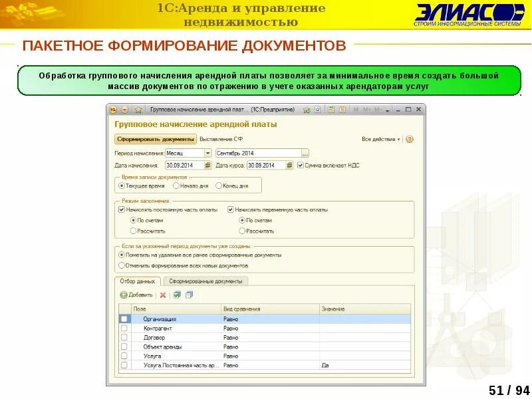Click the M memory button in title bar
The width and height of the screenshot is (532, 399).
pyautogui.click(x=356, y=110)
